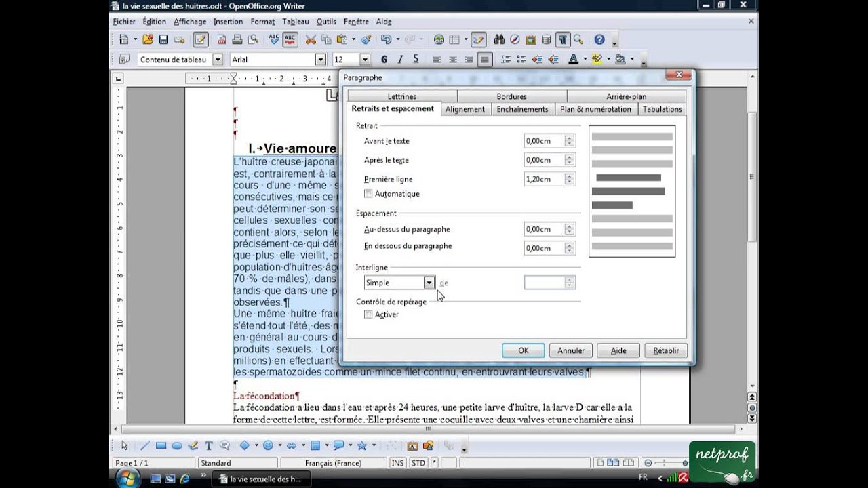The image size is (868, 488).
Task: Click the Cut scissors icon
Action: coord(311,40)
